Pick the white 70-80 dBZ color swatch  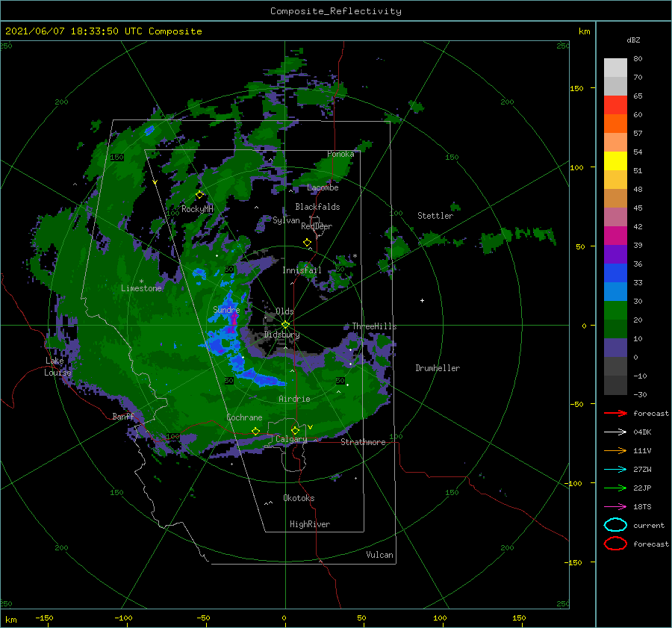(615, 68)
